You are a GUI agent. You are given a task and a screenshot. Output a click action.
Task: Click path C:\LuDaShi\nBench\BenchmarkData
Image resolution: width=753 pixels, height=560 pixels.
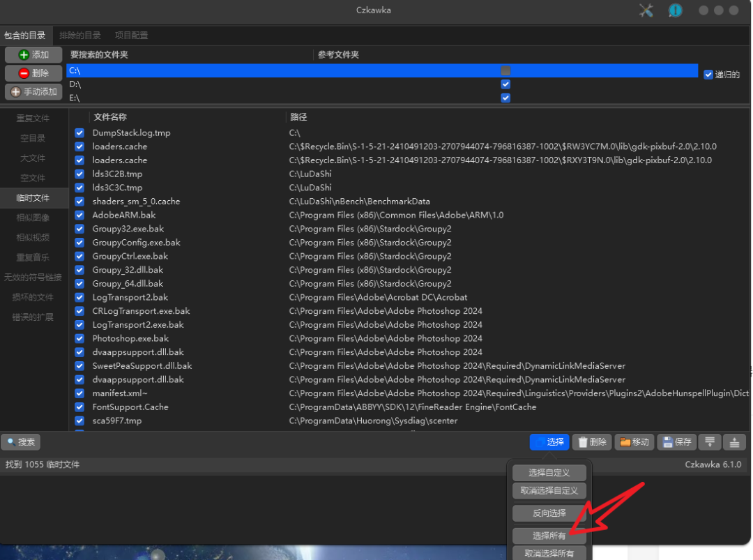(359, 202)
